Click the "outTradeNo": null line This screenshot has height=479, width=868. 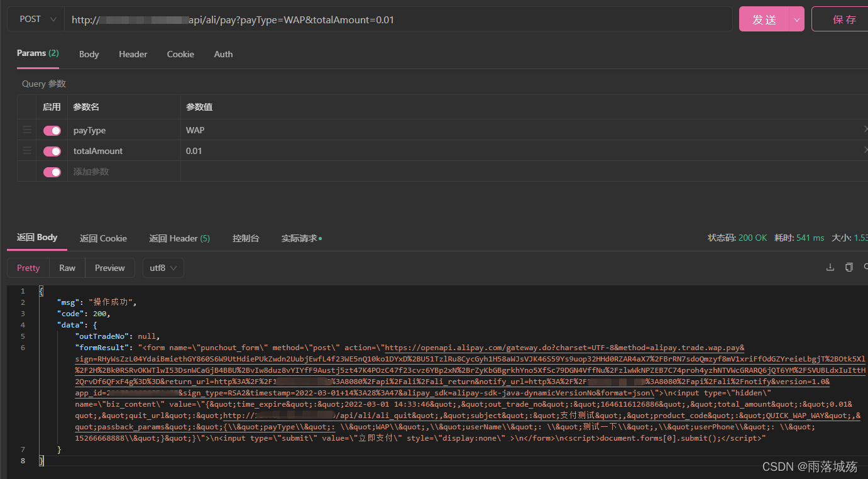[x=118, y=336]
